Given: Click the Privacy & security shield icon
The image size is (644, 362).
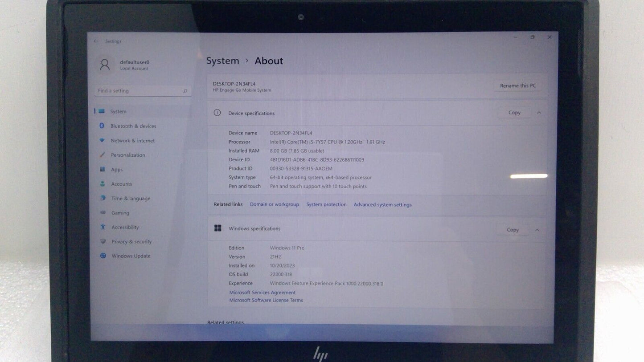Looking at the screenshot, I should pyautogui.click(x=103, y=241).
